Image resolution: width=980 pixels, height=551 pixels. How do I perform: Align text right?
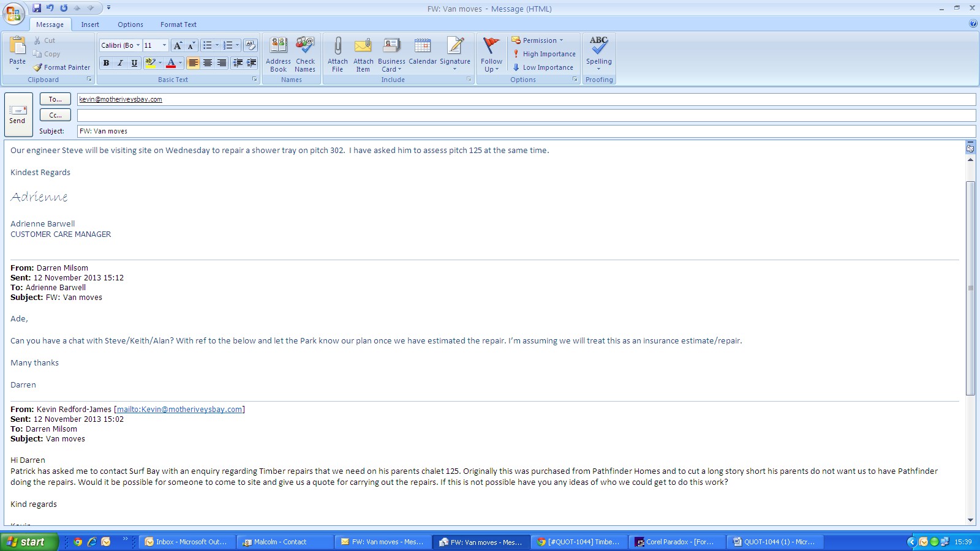pos(221,62)
